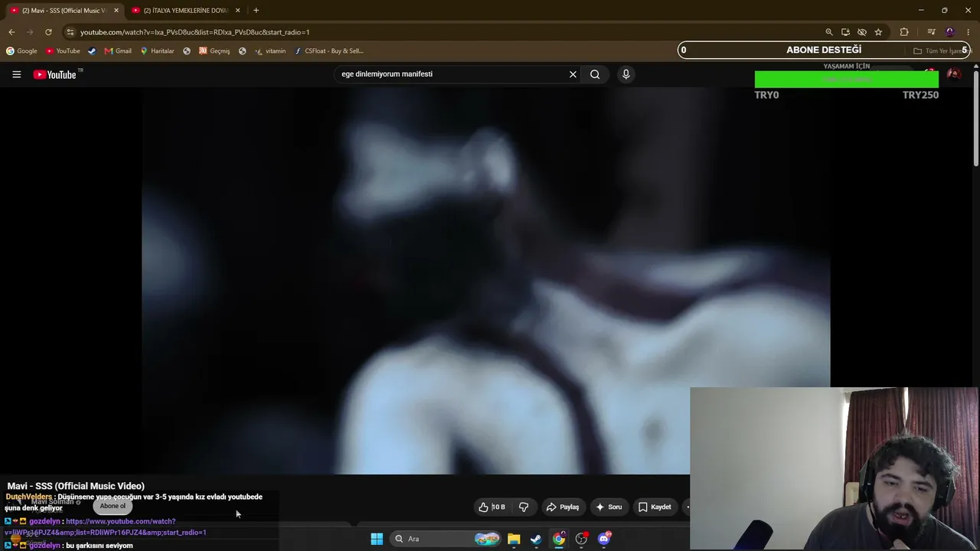Open the YouTube guide hamburger menu
This screenshot has width=980, height=551.
tap(16, 74)
